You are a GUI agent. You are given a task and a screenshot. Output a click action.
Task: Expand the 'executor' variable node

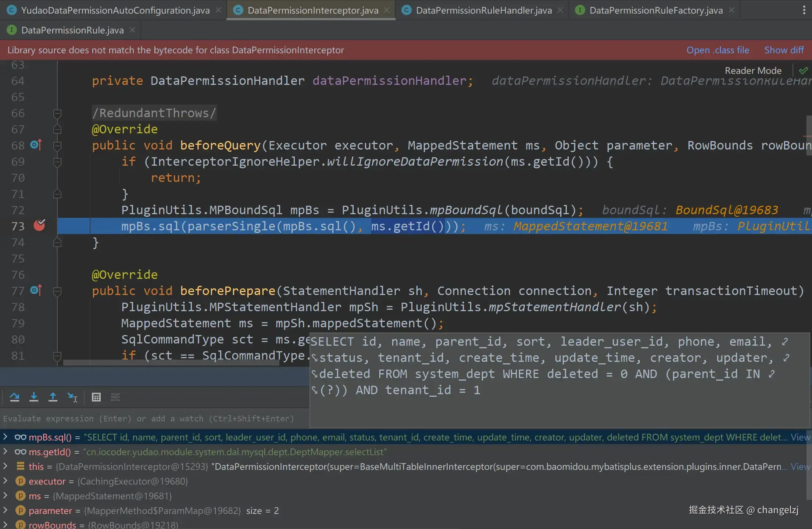point(5,481)
